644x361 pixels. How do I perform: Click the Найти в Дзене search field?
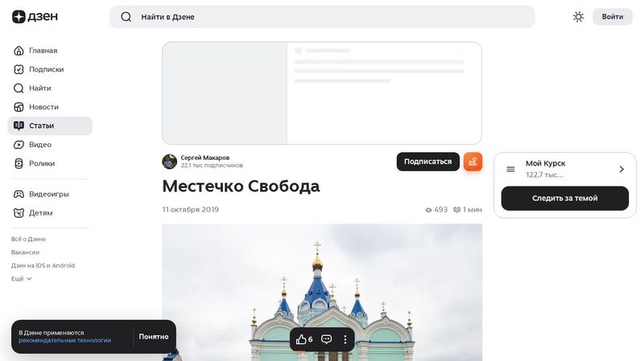pyautogui.click(x=322, y=17)
